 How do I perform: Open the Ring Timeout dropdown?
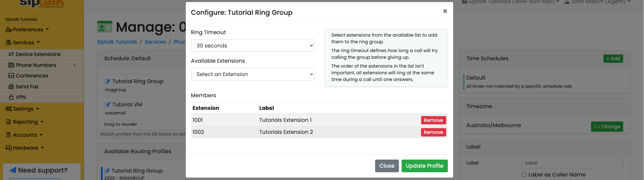pyautogui.click(x=253, y=45)
